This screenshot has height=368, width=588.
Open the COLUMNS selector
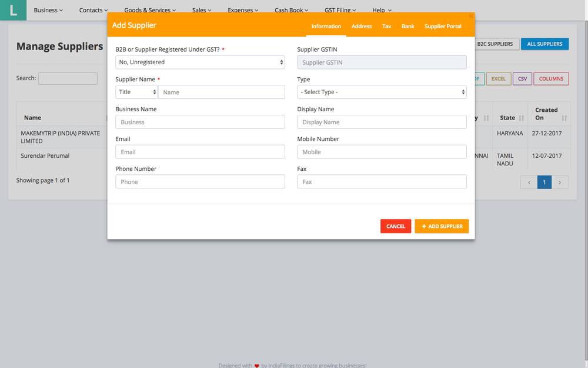(551, 78)
